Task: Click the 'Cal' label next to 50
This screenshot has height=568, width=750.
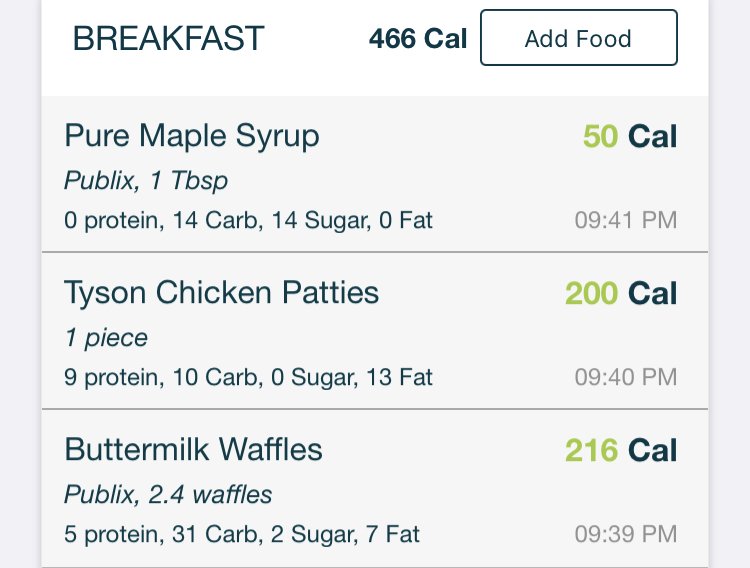Action: point(652,137)
